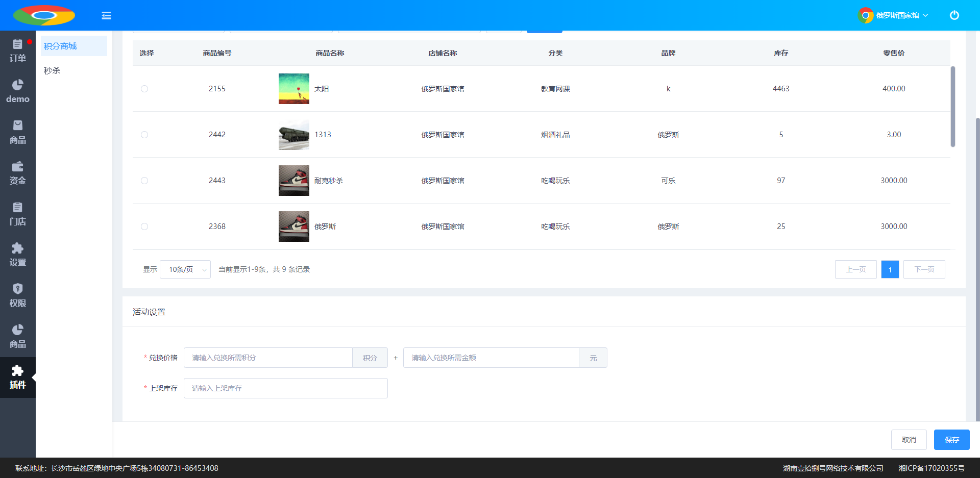Focus the 上架库存 input field
Screen dimensions: 980x478
tap(286, 388)
